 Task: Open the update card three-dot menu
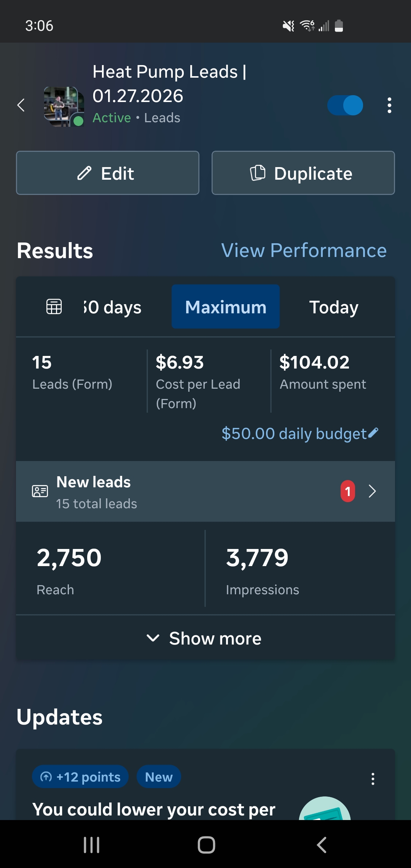[373, 779]
